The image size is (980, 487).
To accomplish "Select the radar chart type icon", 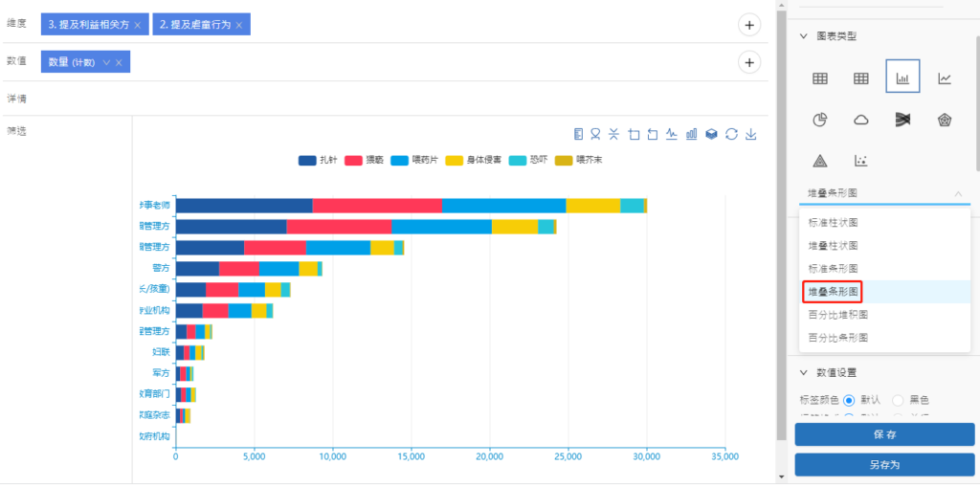I will pyautogui.click(x=944, y=120).
